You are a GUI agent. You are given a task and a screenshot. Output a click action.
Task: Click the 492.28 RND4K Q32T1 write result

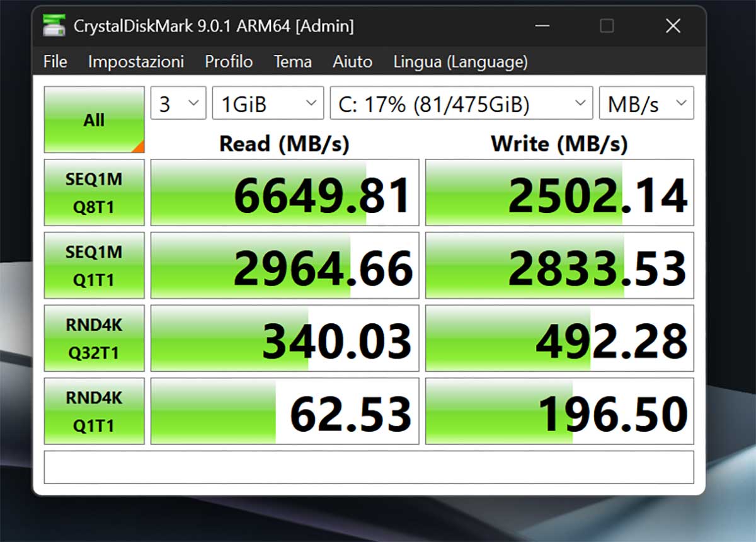[x=559, y=338]
